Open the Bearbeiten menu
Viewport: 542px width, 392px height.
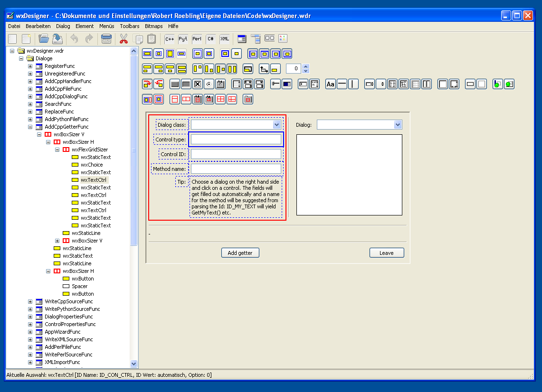(x=38, y=26)
